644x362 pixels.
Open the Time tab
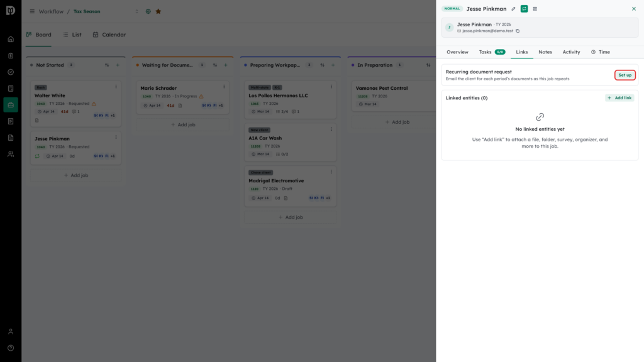[601, 52]
